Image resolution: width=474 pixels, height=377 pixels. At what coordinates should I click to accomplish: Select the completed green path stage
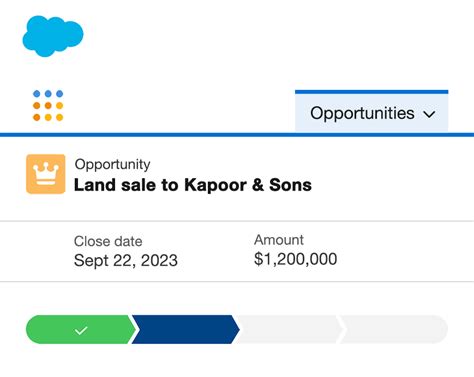click(80, 329)
